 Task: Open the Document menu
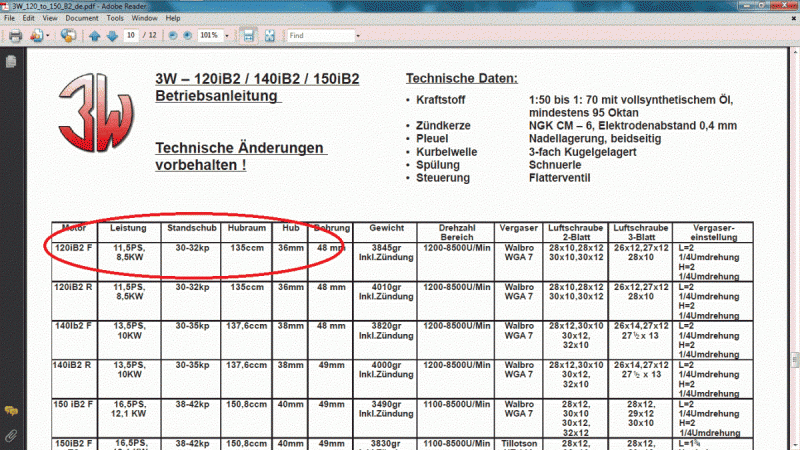[81, 18]
